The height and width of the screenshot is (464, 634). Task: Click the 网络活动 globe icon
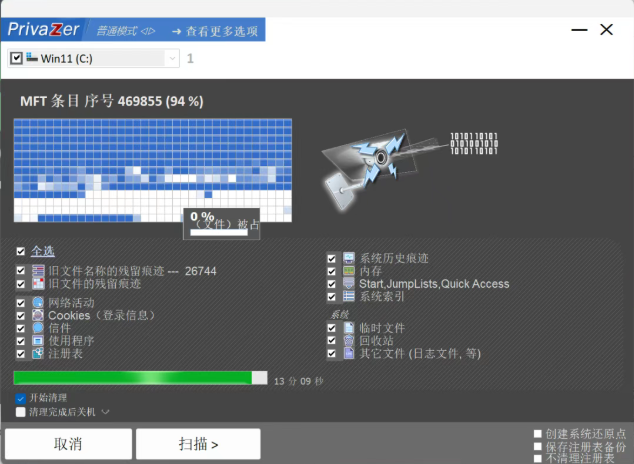(38, 302)
